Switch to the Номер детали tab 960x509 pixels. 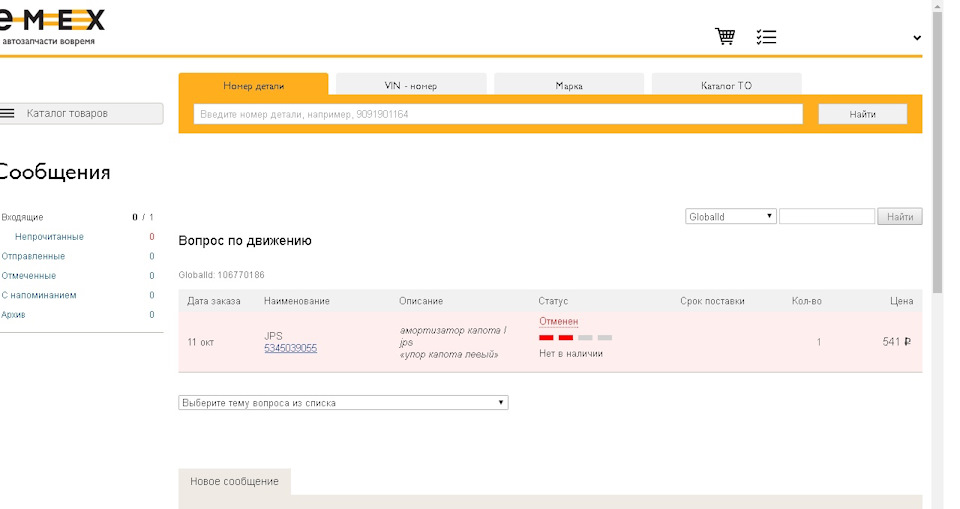(253, 86)
